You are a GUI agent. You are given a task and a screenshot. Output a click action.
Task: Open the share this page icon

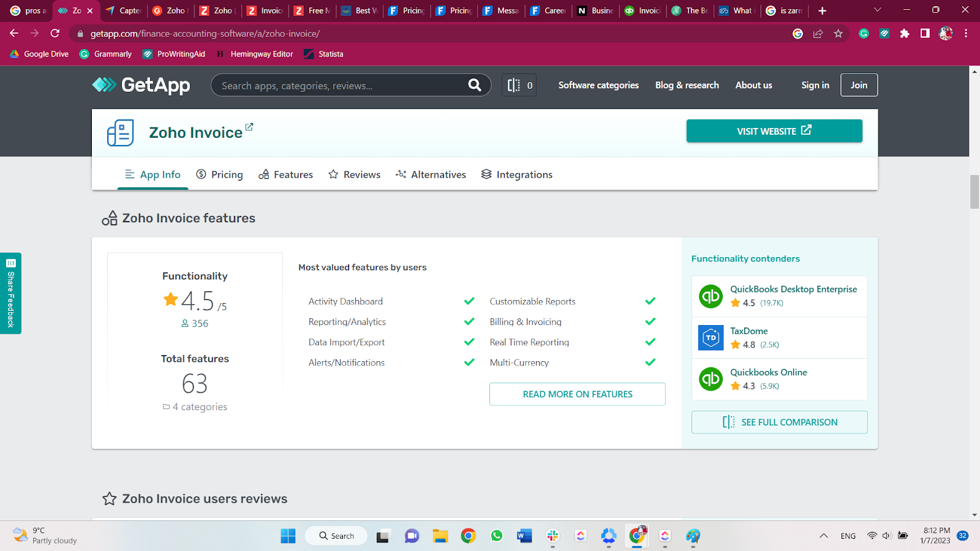(818, 34)
